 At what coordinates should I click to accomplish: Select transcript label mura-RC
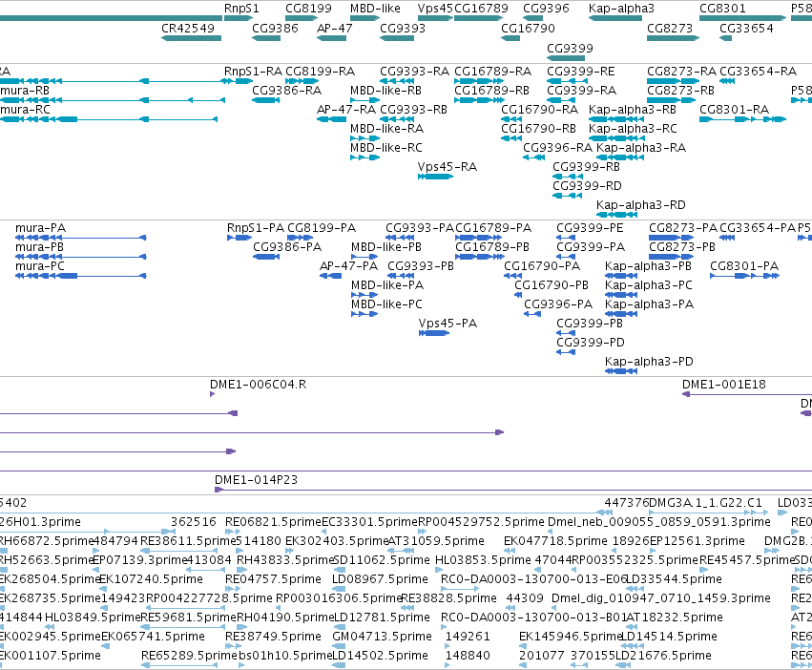(x=25, y=110)
